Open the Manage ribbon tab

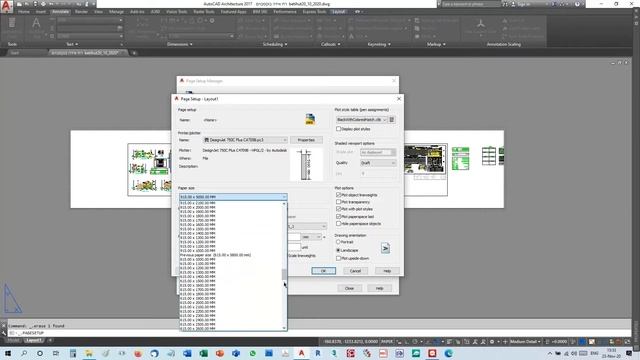[116, 12]
